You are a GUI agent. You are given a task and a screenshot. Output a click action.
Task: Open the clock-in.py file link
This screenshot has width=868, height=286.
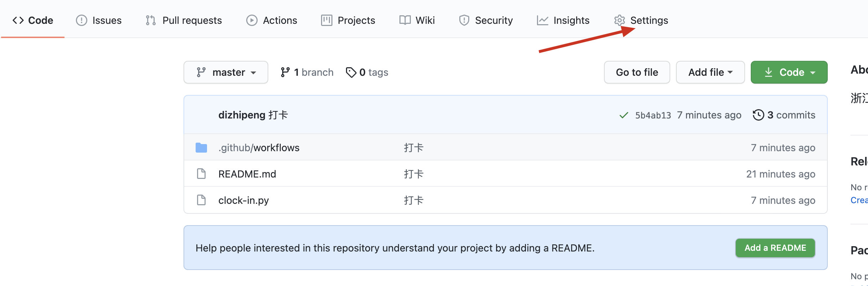244,200
